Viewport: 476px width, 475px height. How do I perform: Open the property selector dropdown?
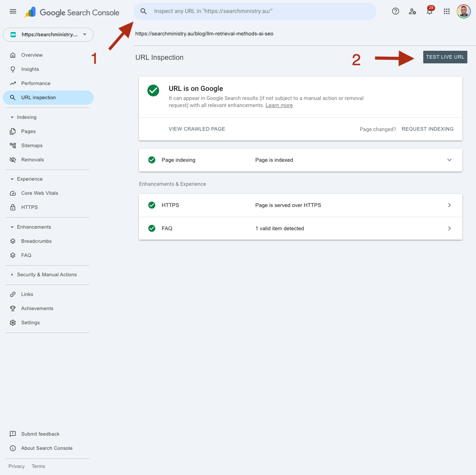48,35
